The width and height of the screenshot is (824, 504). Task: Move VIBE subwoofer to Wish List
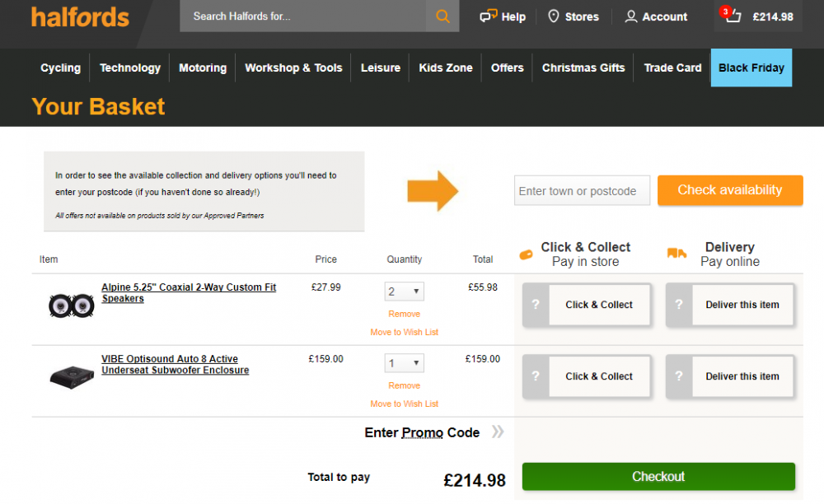[404, 404]
